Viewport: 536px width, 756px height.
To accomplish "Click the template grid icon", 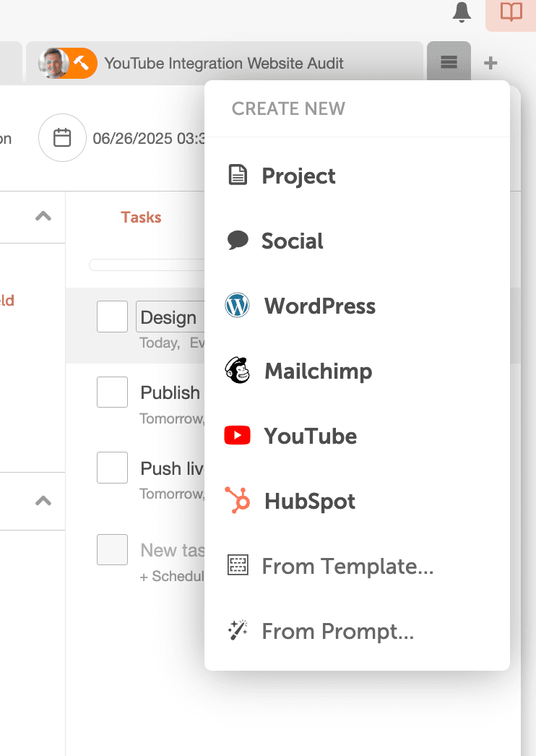I will click(238, 565).
